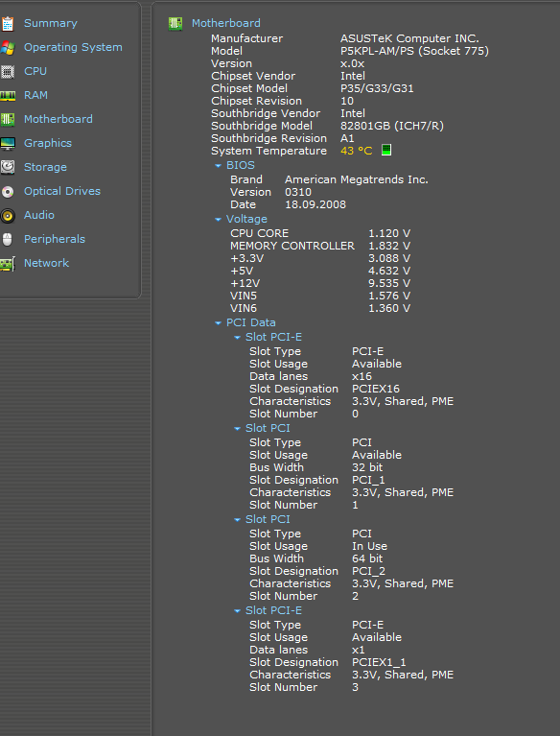Viewport: 560px width, 736px height.
Task: Click the slot designation PCIEX1_1
Action: click(x=379, y=662)
